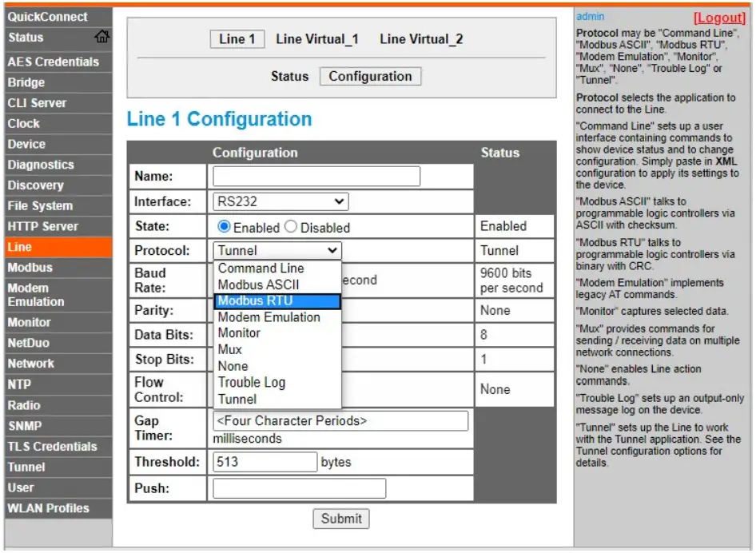Screen dimensions: 756x553
Task: Switch to the Configuration tab
Action: point(370,76)
